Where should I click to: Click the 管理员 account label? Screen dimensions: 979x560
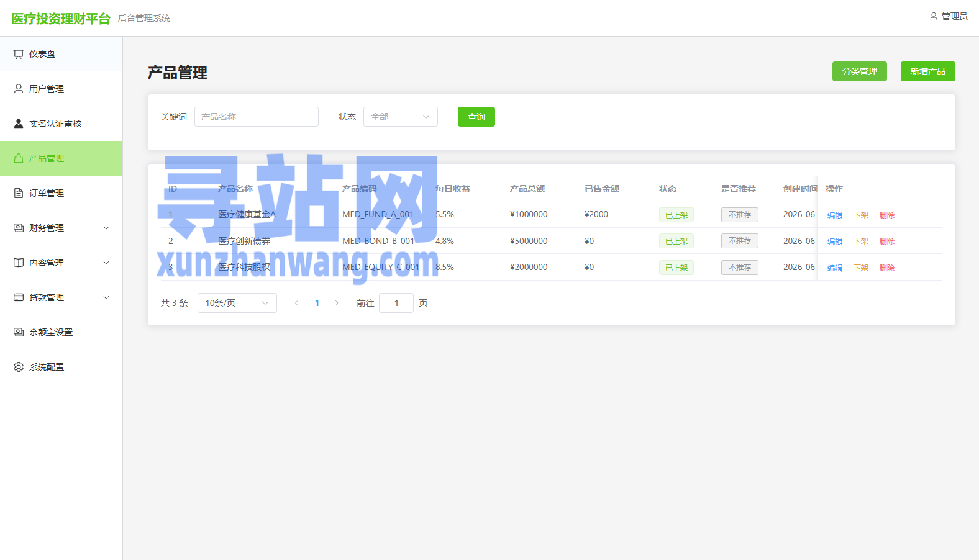[954, 16]
